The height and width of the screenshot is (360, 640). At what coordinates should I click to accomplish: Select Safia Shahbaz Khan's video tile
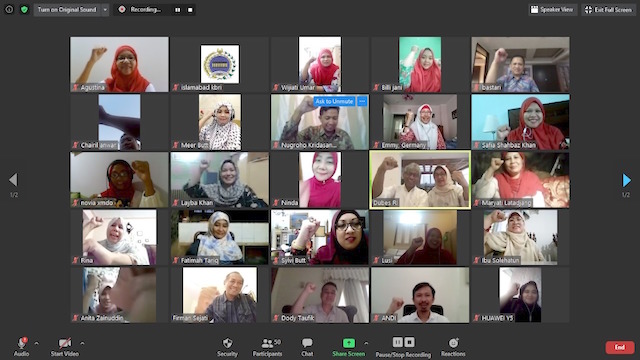[x=520, y=122]
